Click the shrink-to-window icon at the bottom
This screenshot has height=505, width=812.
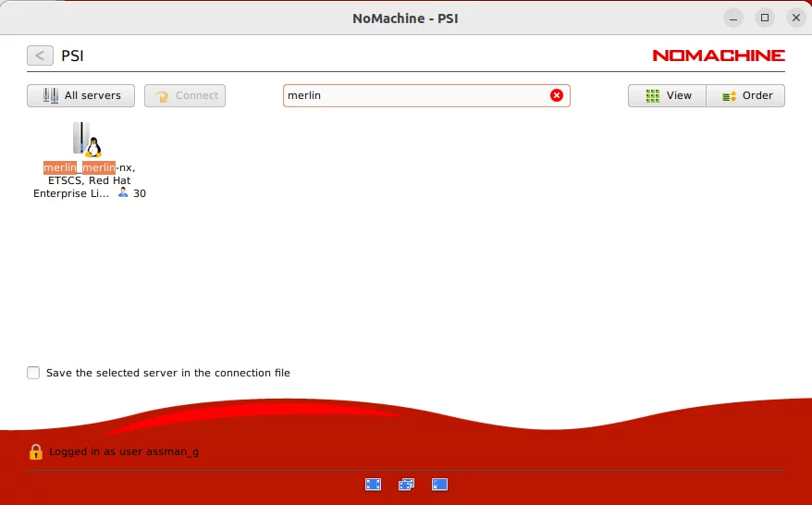439,484
